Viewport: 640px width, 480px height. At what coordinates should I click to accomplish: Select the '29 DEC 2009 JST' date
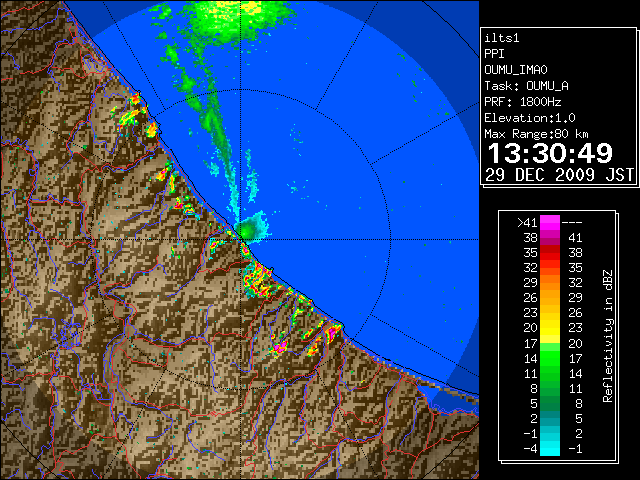(560, 175)
